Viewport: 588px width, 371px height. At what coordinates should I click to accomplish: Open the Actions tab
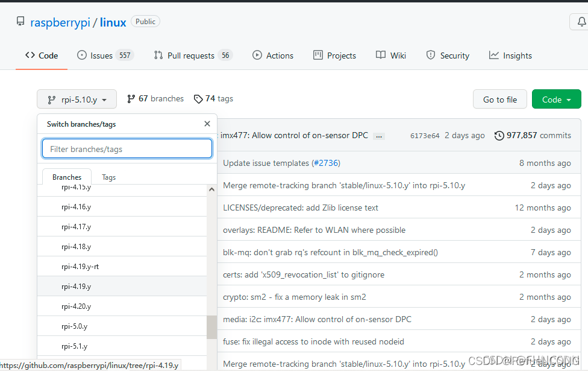tap(273, 55)
